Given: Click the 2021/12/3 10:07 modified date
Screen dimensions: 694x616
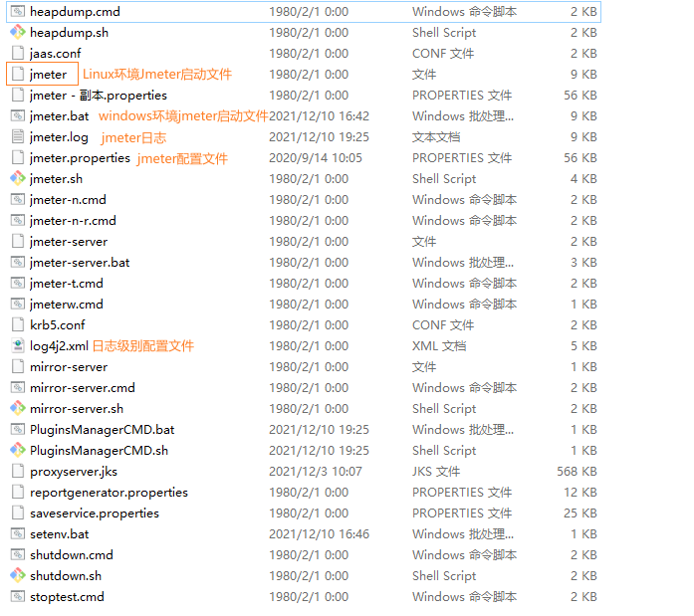Looking at the screenshot, I should [x=315, y=472].
